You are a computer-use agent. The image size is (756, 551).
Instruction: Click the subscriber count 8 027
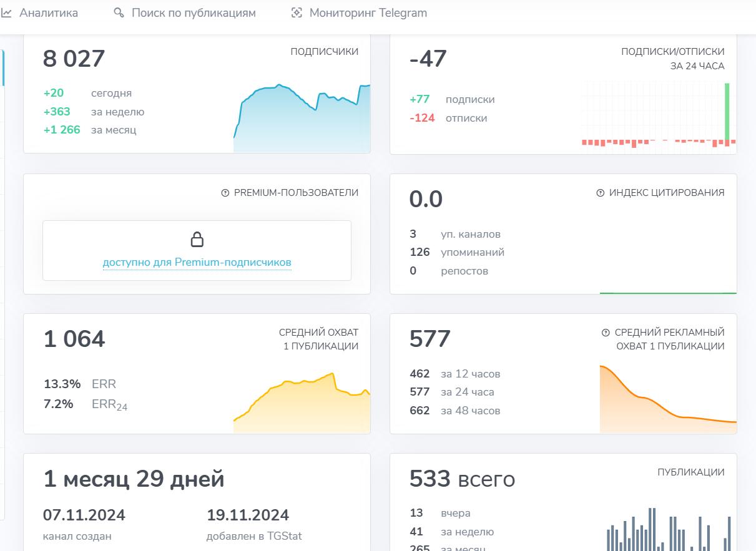pos(74,59)
